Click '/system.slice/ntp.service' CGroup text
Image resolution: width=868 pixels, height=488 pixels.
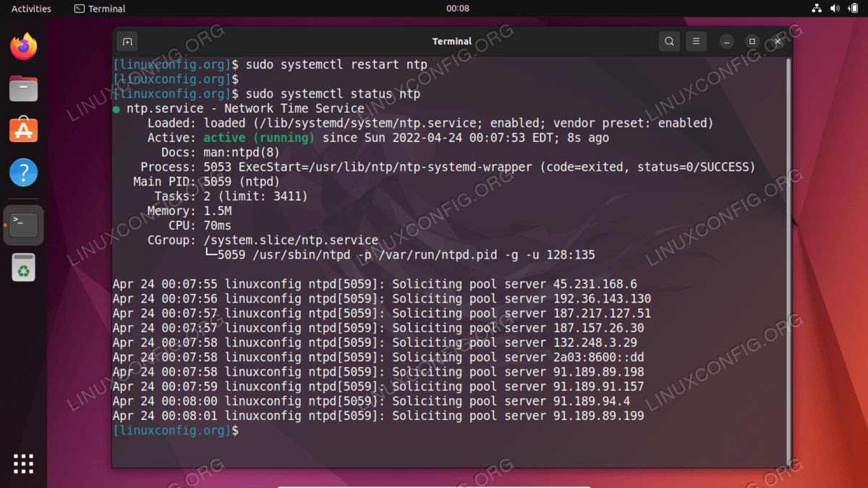click(291, 240)
